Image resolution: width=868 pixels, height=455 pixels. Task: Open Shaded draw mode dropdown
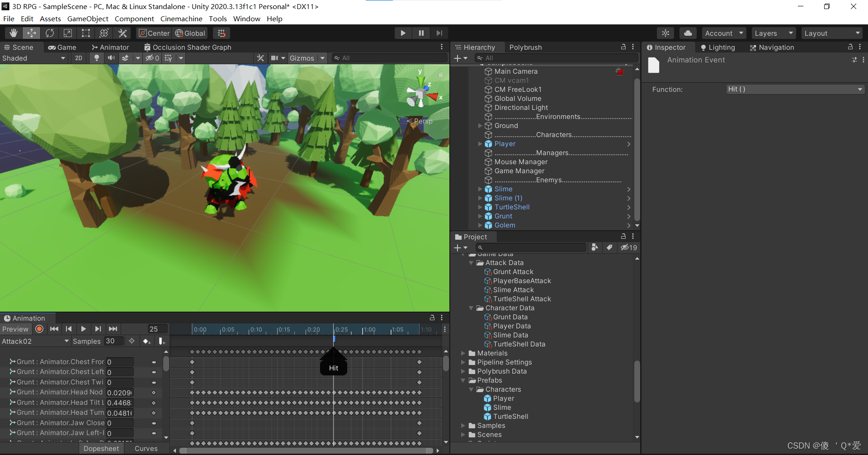click(34, 58)
